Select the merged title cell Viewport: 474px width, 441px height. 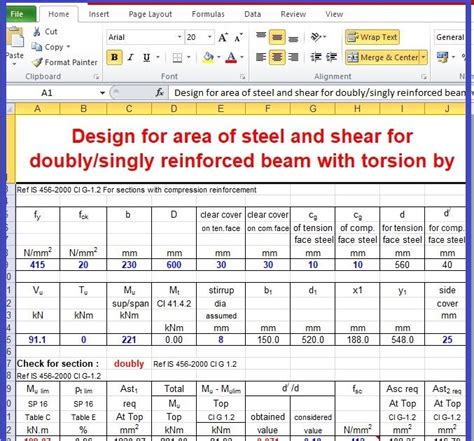tap(241, 149)
